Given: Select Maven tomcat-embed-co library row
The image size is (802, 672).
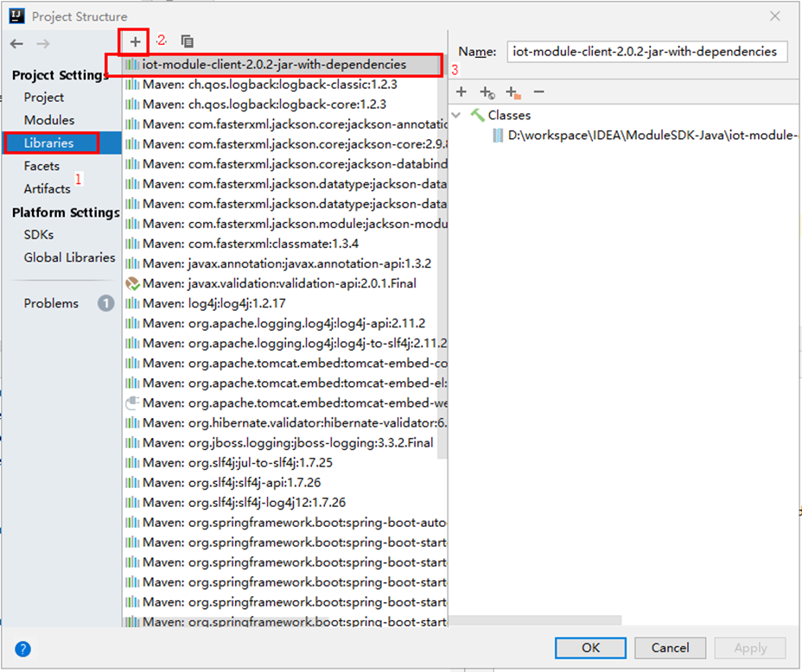Looking at the screenshot, I should (285, 364).
